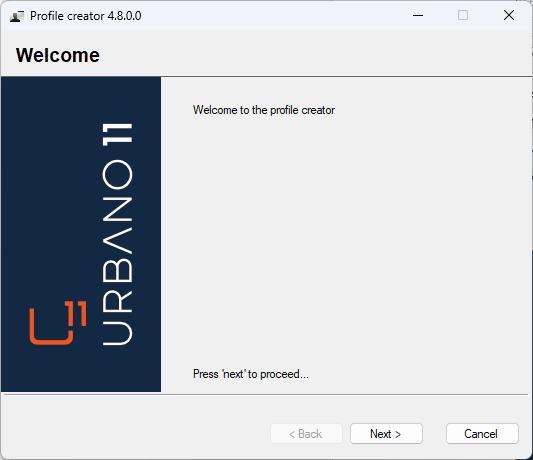This screenshot has width=533, height=460.
Task: Open the Profile creator title bar icon
Action: click(17, 16)
